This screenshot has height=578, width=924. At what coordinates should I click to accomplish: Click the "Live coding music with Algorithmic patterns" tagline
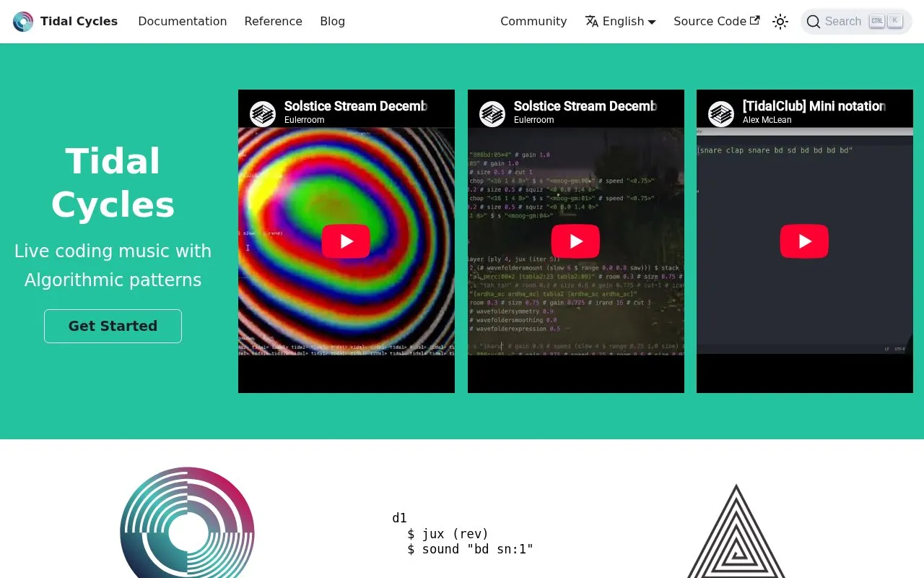pyautogui.click(x=113, y=265)
